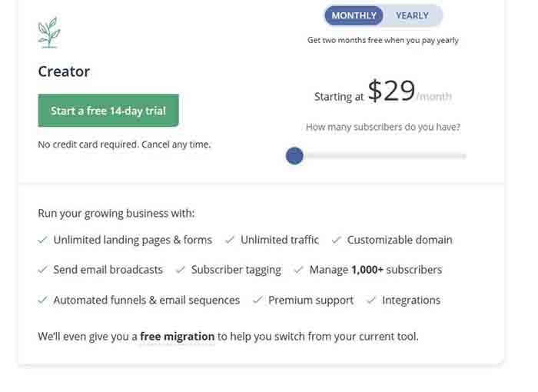Click the subscriber slider handle
This screenshot has height=392, width=538.
[294, 156]
